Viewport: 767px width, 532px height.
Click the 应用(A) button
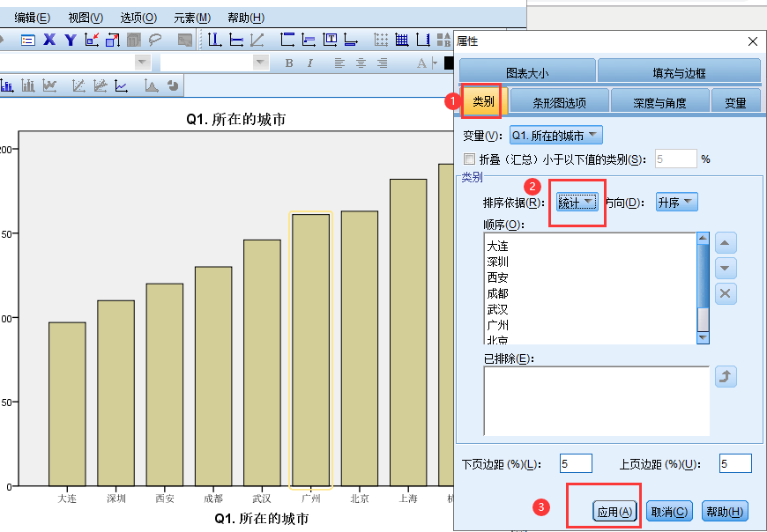(614, 512)
